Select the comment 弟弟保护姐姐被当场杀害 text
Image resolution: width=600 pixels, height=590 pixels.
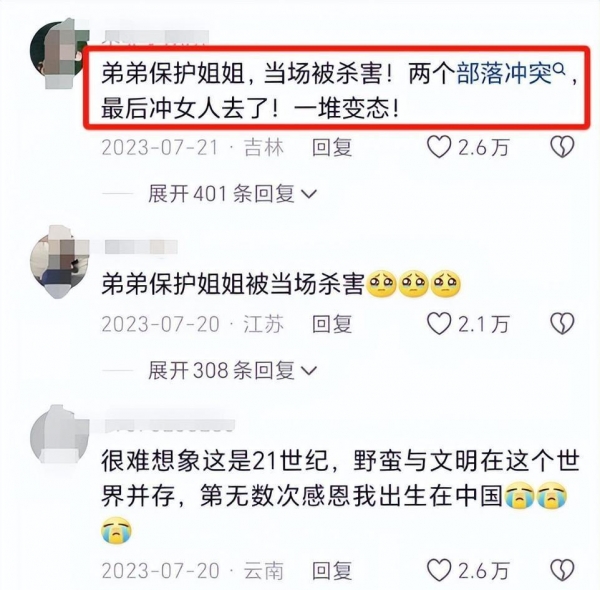[233, 284]
